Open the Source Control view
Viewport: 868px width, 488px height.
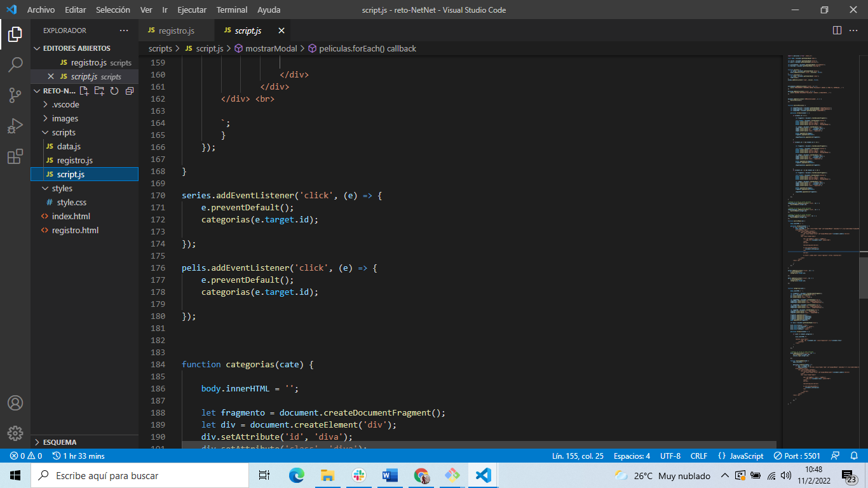tap(15, 95)
